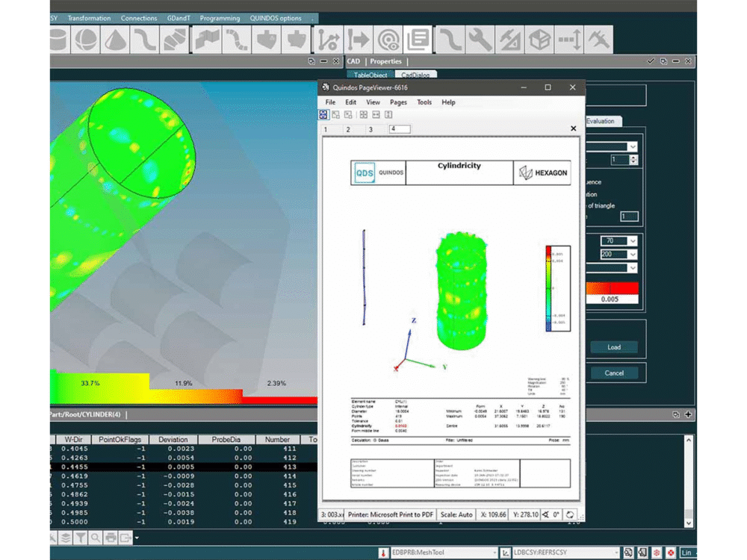
Task: Click the fit-height icon in PageViewer toolbar
Action: pos(388,114)
